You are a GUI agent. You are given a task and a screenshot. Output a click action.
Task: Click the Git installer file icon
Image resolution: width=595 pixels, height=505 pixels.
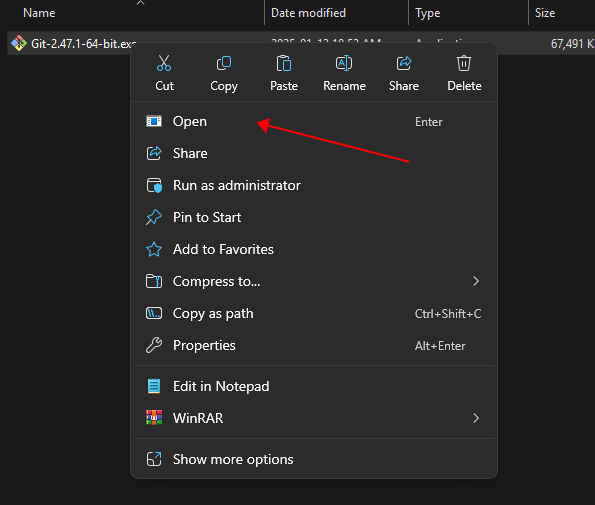[19, 43]
